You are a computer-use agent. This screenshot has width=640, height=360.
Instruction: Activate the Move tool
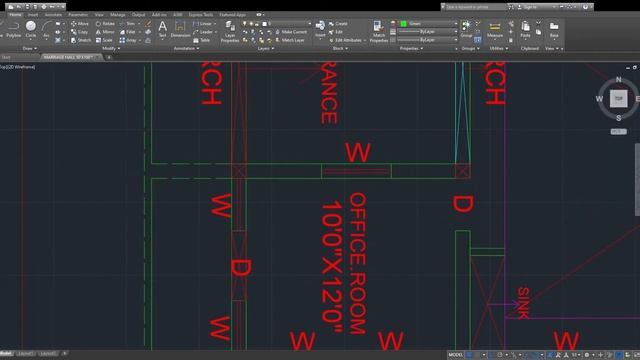pyautogui.click(x=79, y=24)
